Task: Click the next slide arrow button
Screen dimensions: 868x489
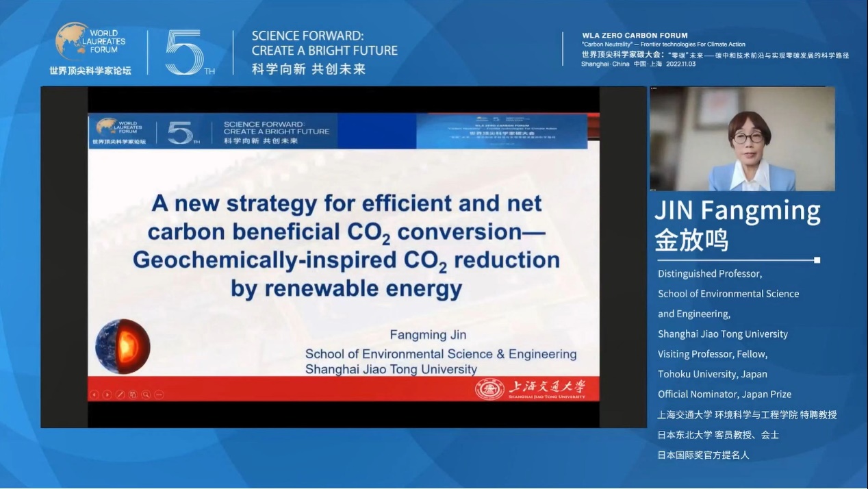Action: pos(107,394)
